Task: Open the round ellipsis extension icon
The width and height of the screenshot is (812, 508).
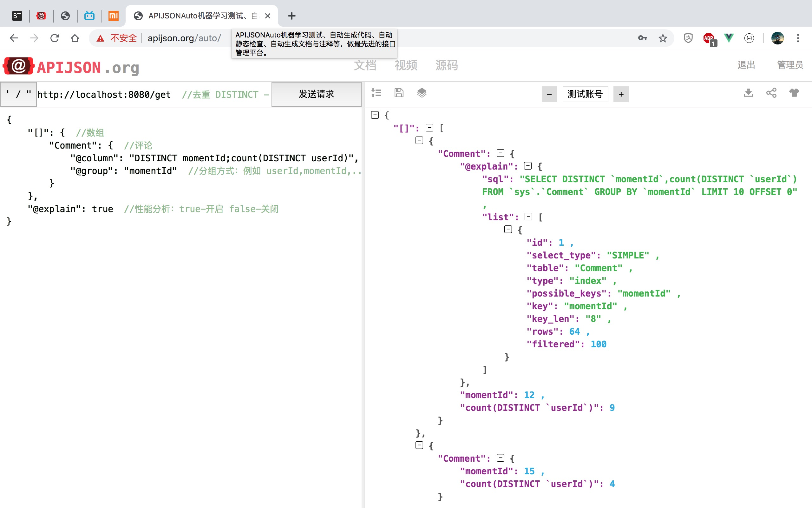Action: click(x=749, y=38)
